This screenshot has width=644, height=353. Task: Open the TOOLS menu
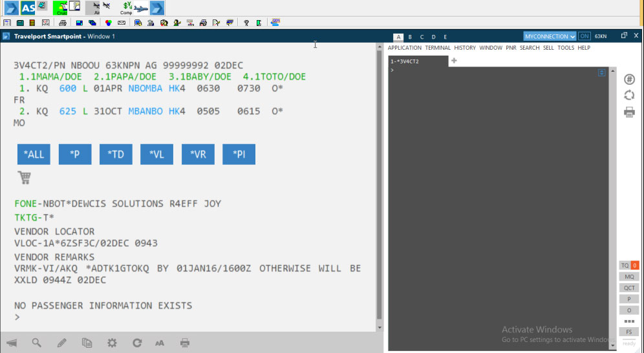566,48
